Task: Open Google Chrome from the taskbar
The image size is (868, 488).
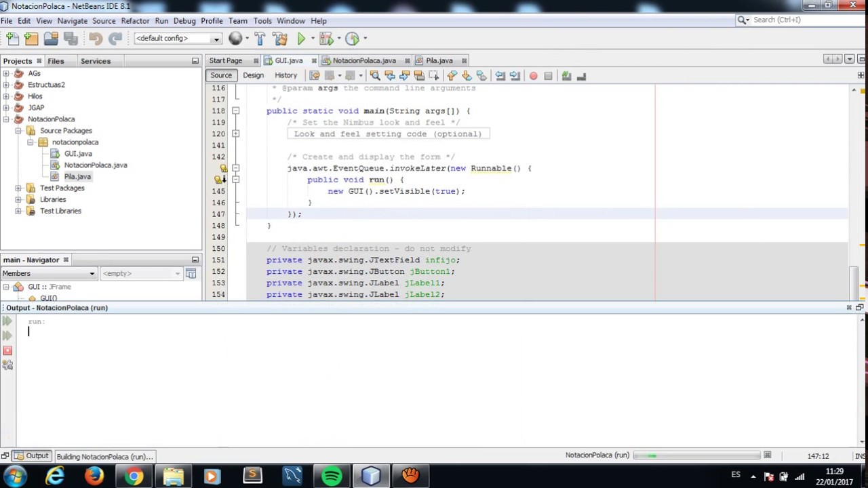Action: tap(134, 476)
